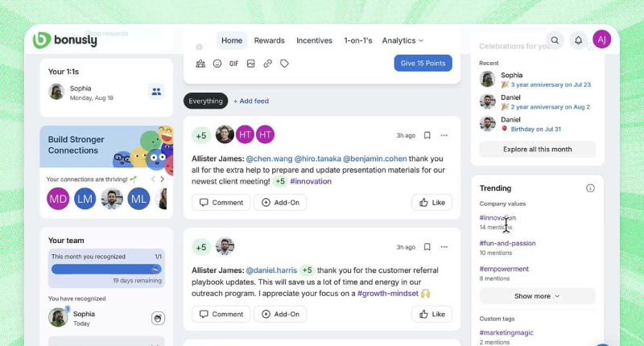This screenshot has height=346, width=644.
Task: Insert a link in the post composer
Action: coord(268,64)
